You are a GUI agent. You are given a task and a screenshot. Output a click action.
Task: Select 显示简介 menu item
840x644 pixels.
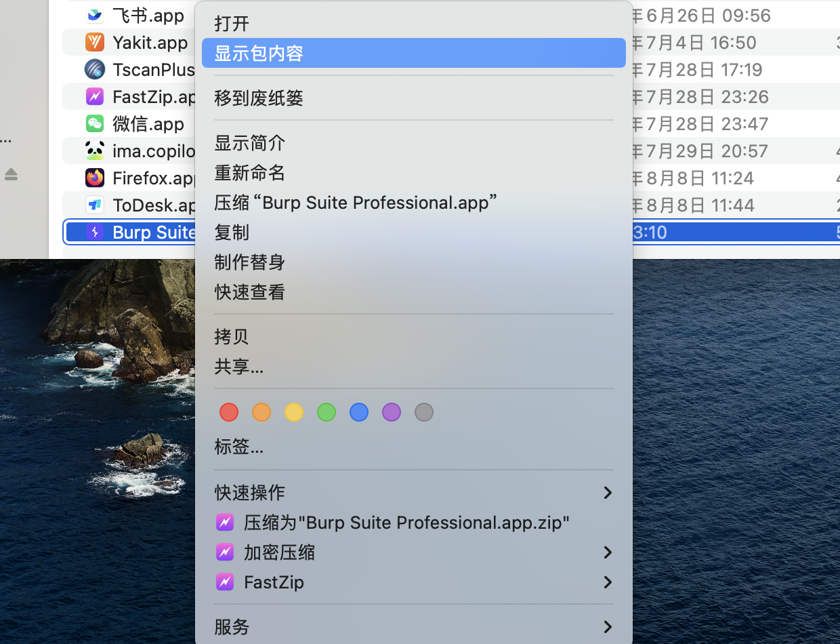[414, 143]
